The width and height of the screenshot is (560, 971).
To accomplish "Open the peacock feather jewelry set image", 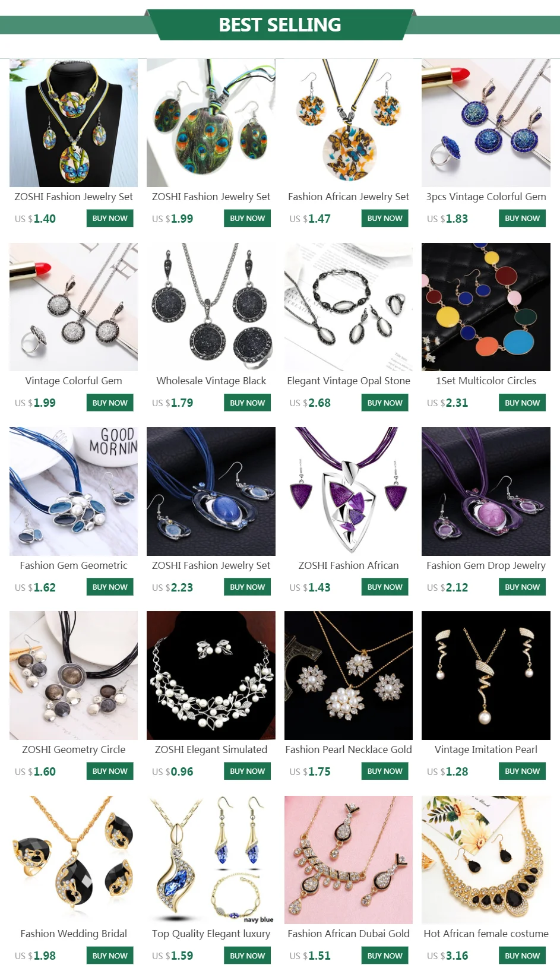I will click(211, 123).
